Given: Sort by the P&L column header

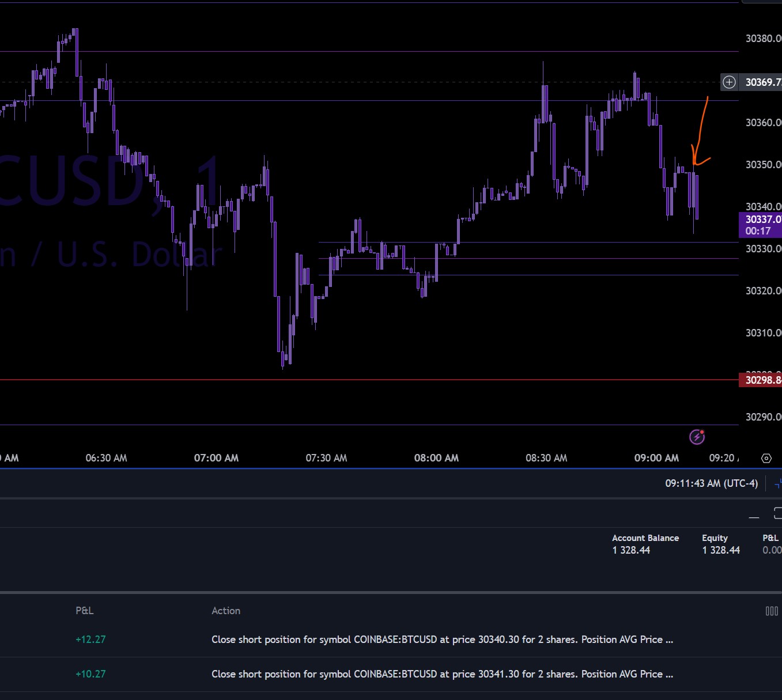Looking at the screenshot, I should tap(84, 611).
